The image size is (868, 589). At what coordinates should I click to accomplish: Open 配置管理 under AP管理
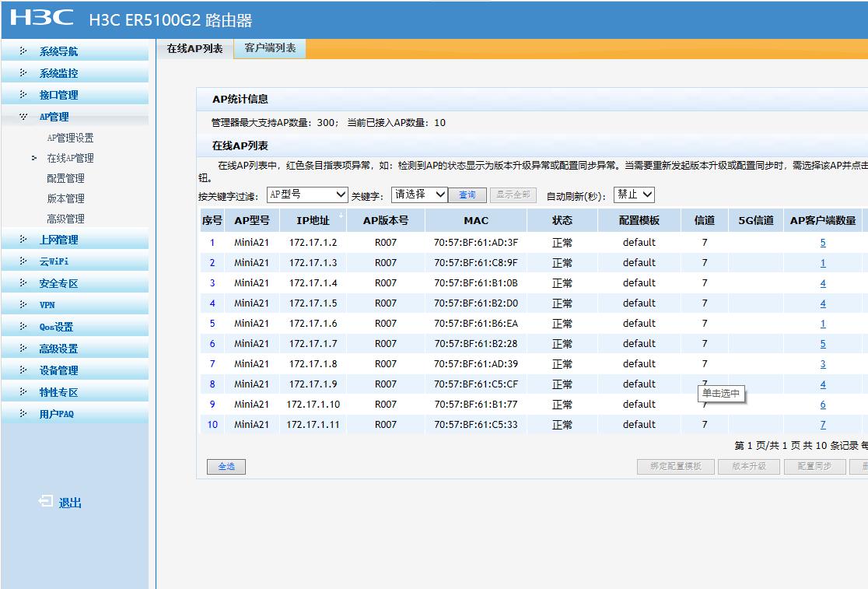coord(65,178)
